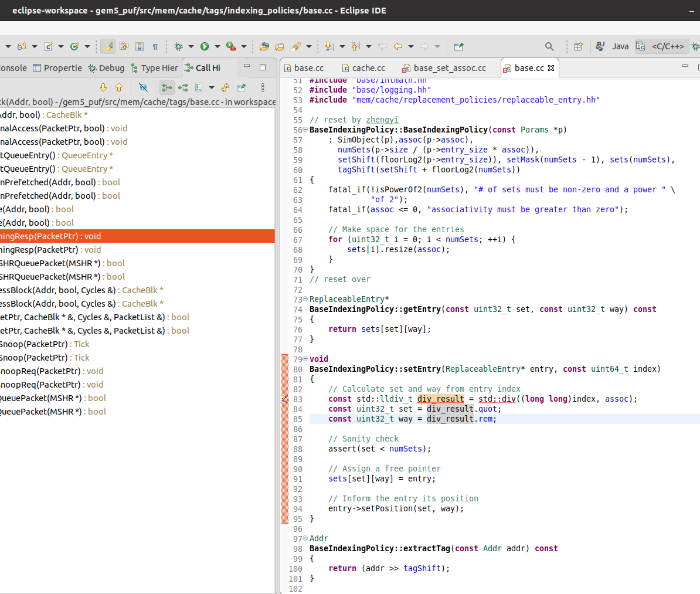
Task: Select the C/C++ perspective button
Action: pos(660,46)
